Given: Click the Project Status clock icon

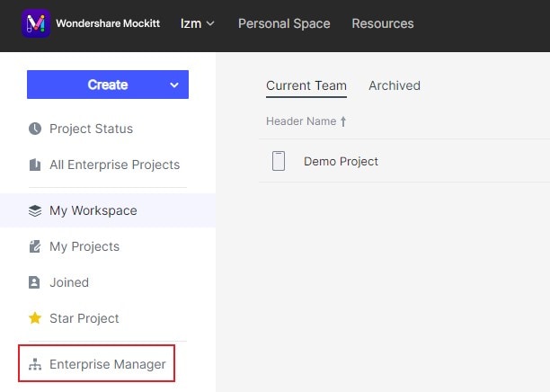Looking at the screenshot, I should [x=35, y=129].
